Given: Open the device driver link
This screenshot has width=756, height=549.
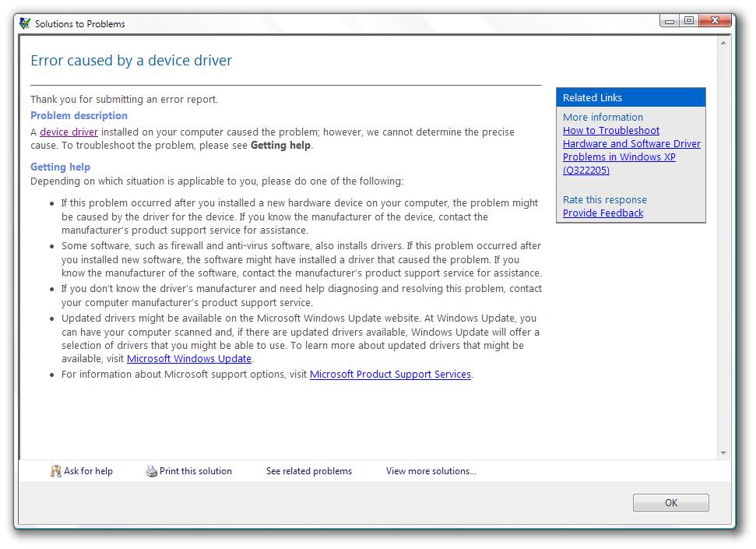Looking at the screenshot, I should click(x=69, y=132).
